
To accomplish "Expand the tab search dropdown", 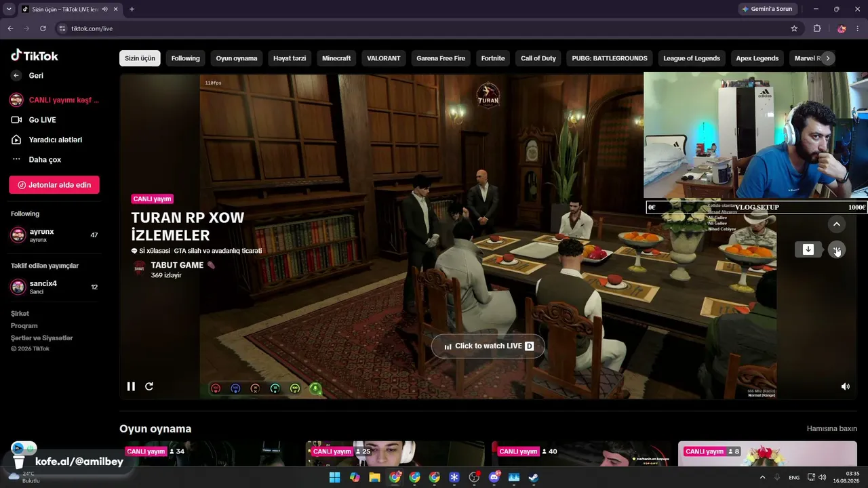I will click(8, 9).
